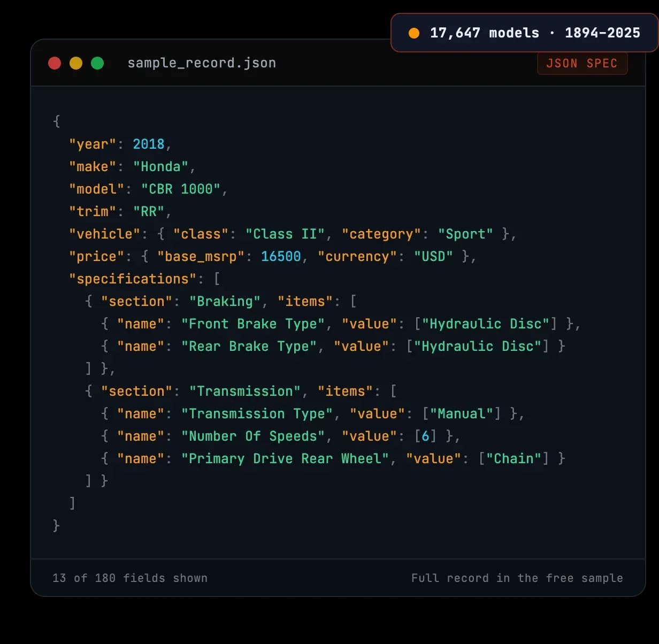The image size is (659, 644).
Task: Click the number 6 in Number Of Speeds row
Action: pos(425,436)
